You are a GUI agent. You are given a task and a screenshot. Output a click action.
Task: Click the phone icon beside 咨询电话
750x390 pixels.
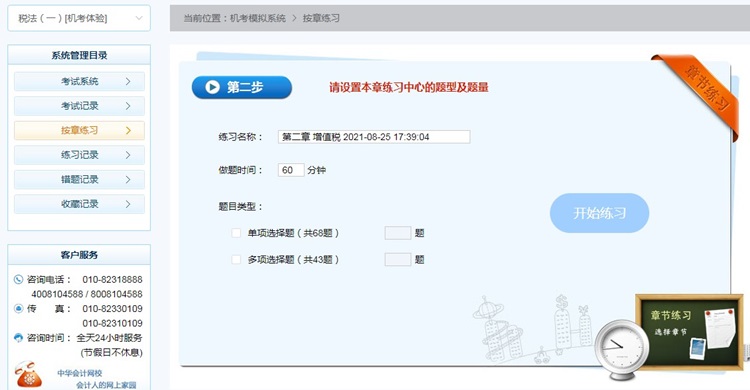coord(18,279)
